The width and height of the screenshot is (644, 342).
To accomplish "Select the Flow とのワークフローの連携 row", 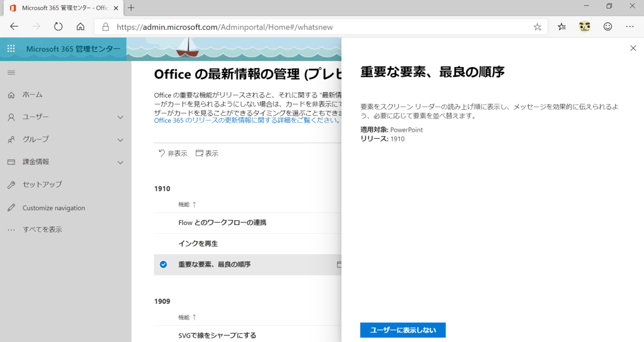I will 247,222.
